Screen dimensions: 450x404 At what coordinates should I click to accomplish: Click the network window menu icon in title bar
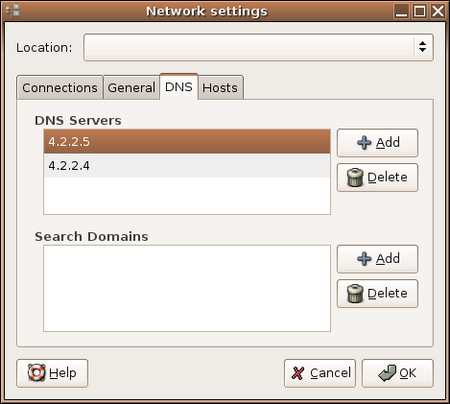click(x=13, y=11)
